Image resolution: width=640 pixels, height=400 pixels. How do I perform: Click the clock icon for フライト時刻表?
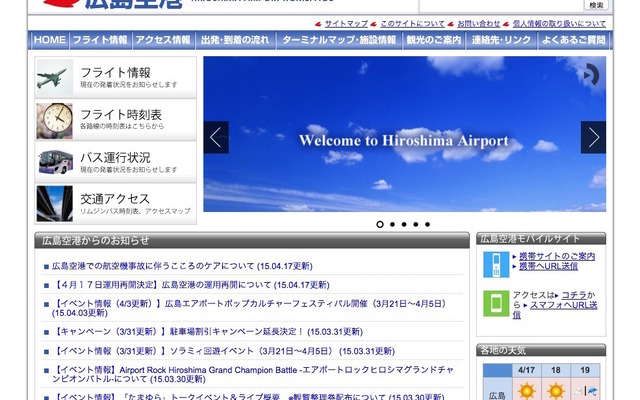pos(55,120)
